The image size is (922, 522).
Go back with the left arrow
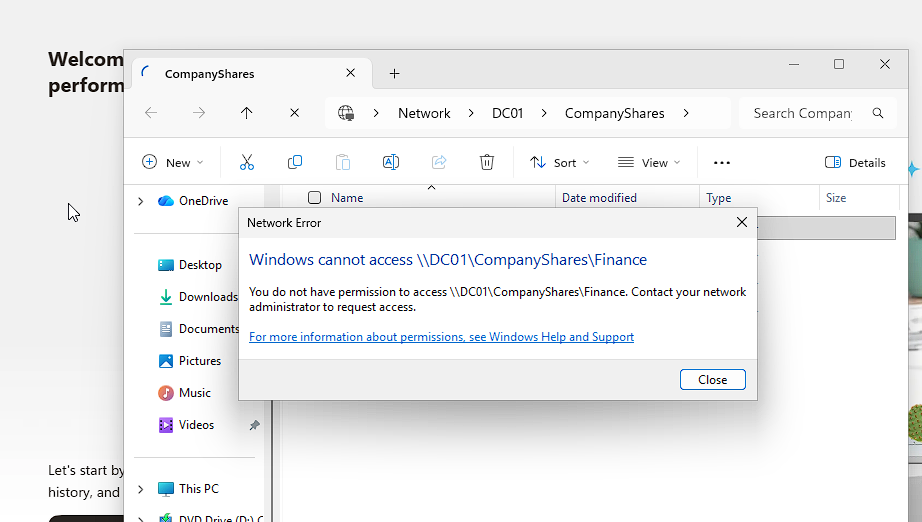click(x=151, y=113)
